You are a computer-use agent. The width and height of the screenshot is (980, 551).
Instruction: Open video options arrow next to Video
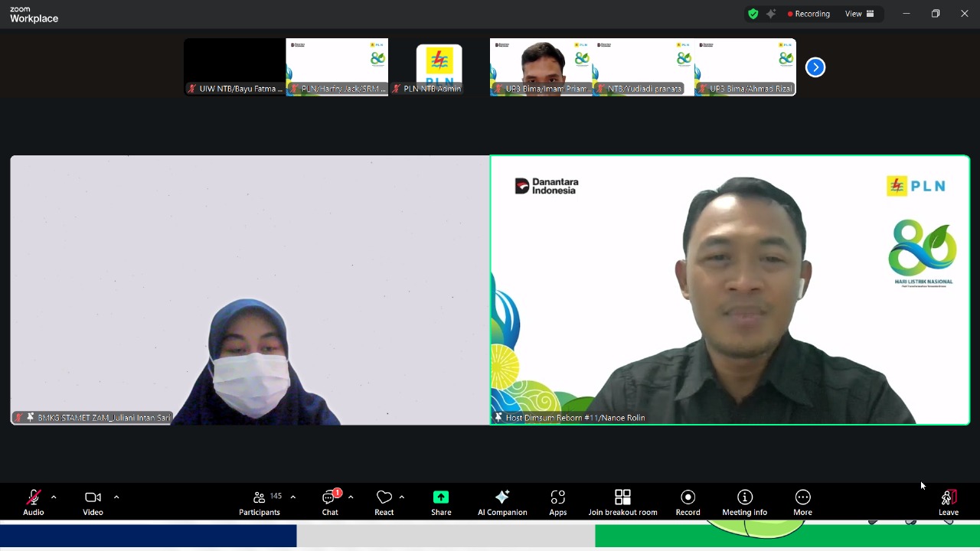116,497
